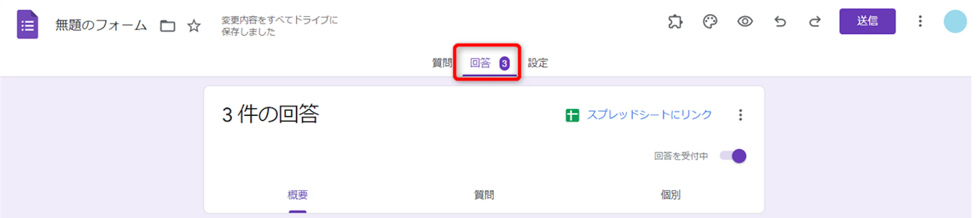Viewport: 980px width, 218px height.
Task: Open the add-ons puzzle icon
Action: [675, 22]
